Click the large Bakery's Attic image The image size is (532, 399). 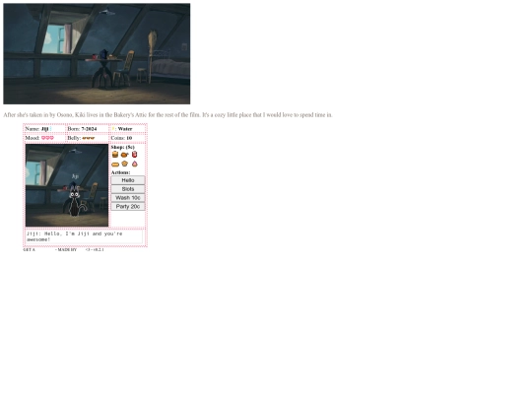[97, 53]
